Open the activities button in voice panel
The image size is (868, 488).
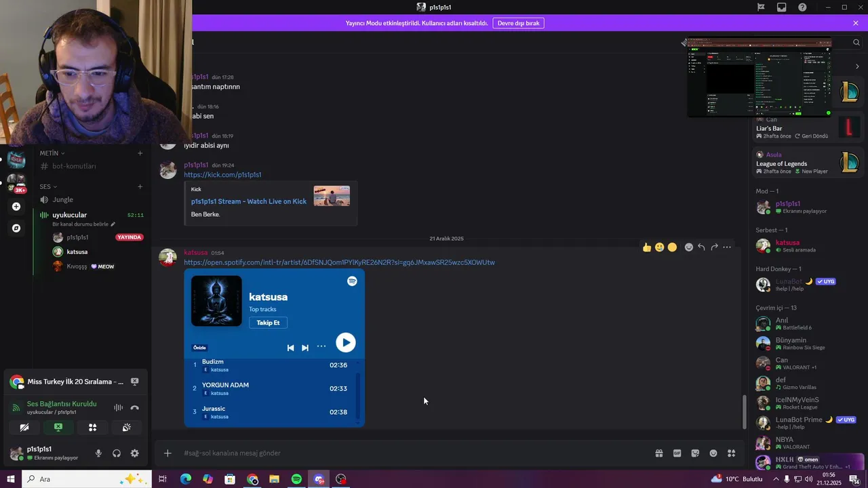pos(92,428)
